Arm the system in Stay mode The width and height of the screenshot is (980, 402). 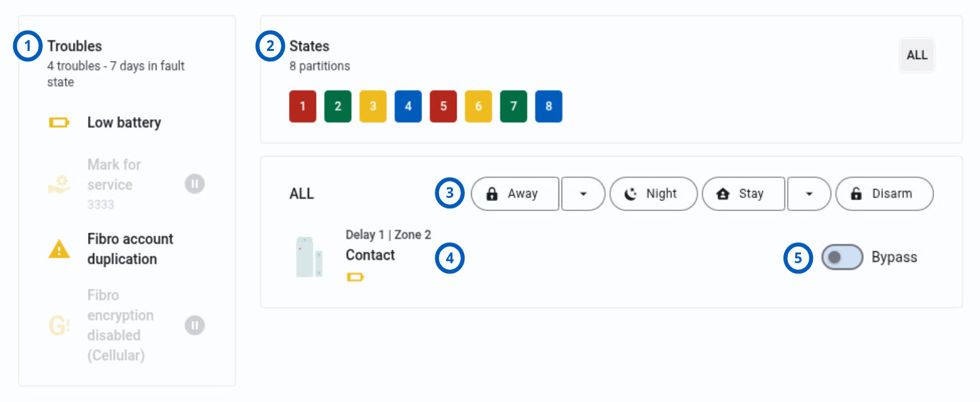[x=743, y=193]
